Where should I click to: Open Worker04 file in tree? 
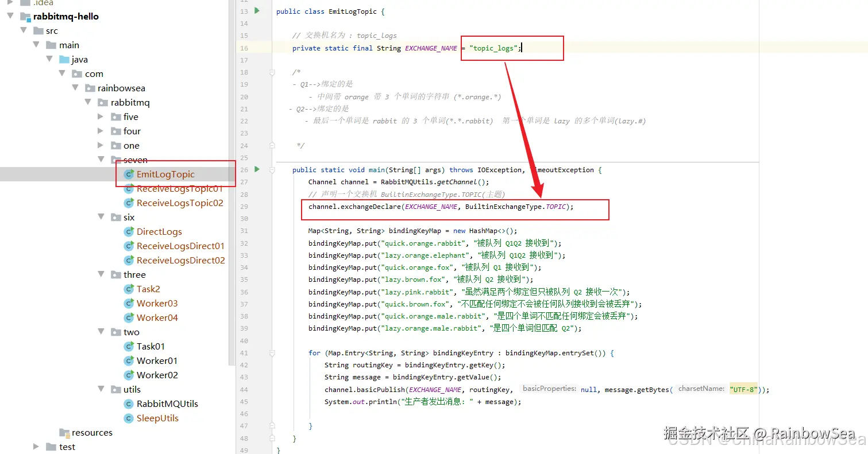coord(157,317)
